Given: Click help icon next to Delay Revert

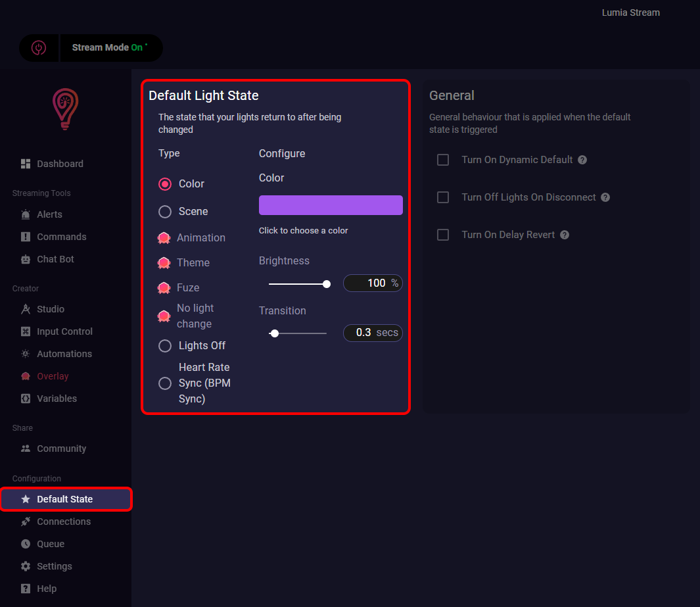Looking at the screenshot, I should pyautogui.click(x=564, y=235).
